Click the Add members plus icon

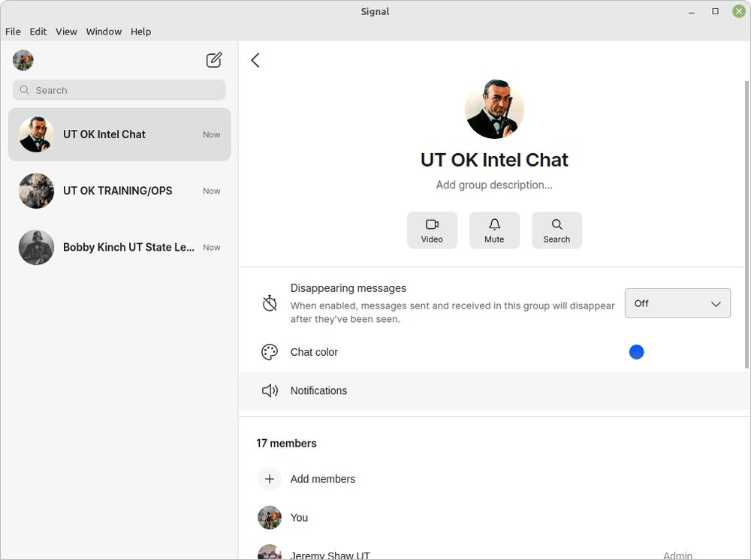point(270,479)
